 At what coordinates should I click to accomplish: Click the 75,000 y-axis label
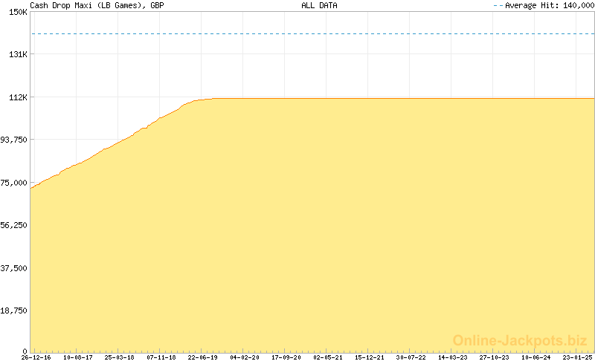[14, 183]
